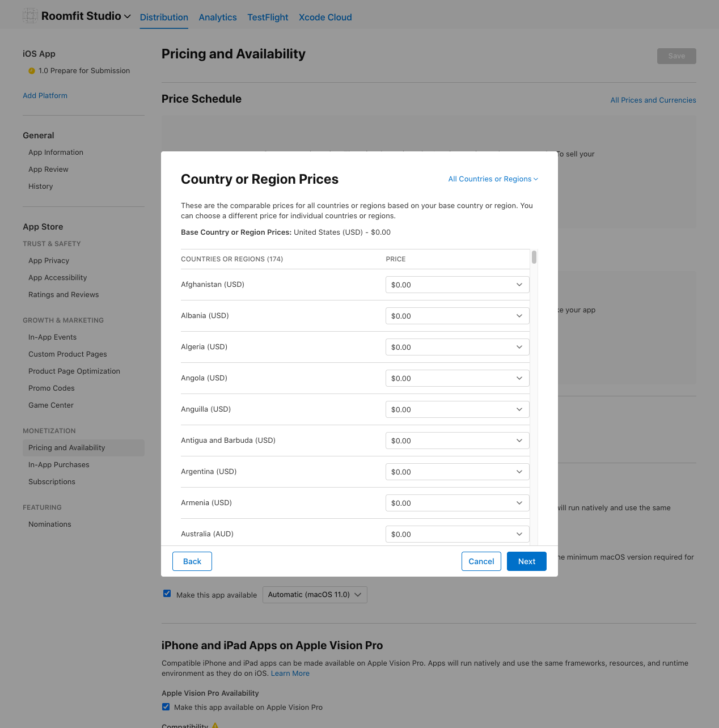Uncheck Make available on Apple Vision Pro

(x=166, y=707)
